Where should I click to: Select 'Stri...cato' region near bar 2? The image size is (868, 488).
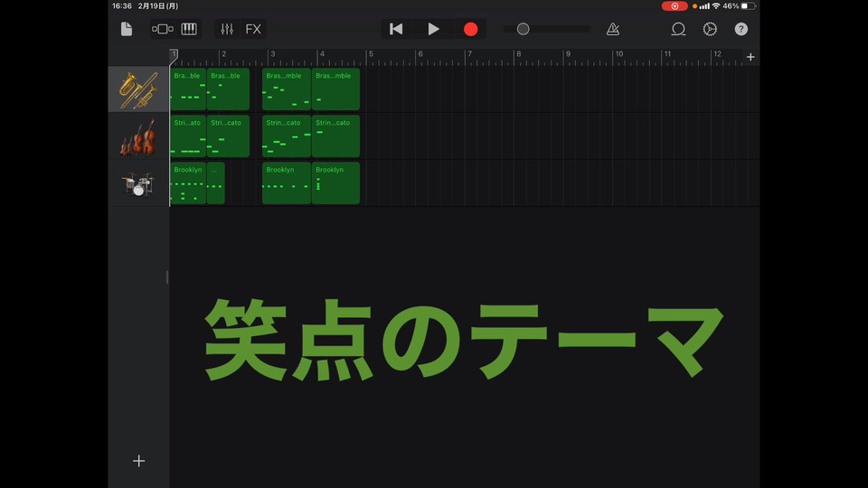tap(228, 136)
